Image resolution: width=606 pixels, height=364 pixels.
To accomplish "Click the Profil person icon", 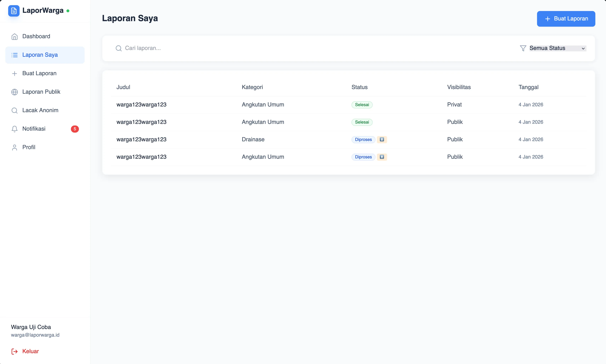I will click(x=14, y=147).
